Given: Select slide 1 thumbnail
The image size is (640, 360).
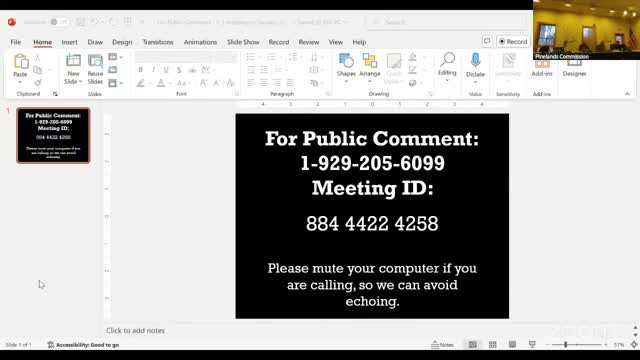Looking at the screenshot, I should coord(53,135).
